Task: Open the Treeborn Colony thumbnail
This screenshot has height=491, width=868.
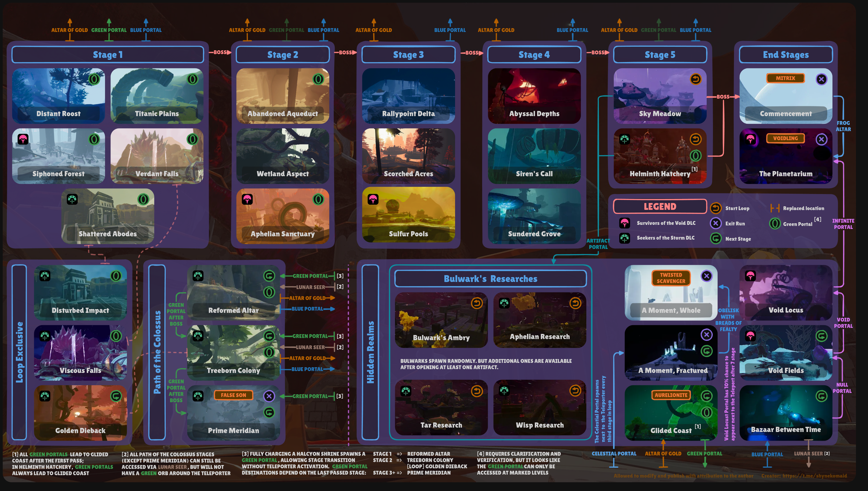Action: (x=233, y=353)
